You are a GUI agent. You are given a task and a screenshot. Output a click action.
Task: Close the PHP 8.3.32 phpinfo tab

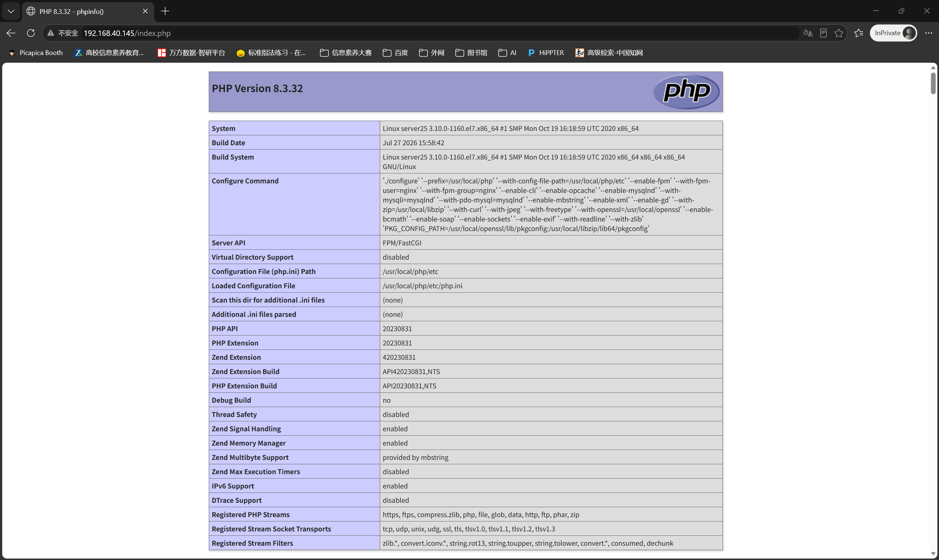pos(145,11)
